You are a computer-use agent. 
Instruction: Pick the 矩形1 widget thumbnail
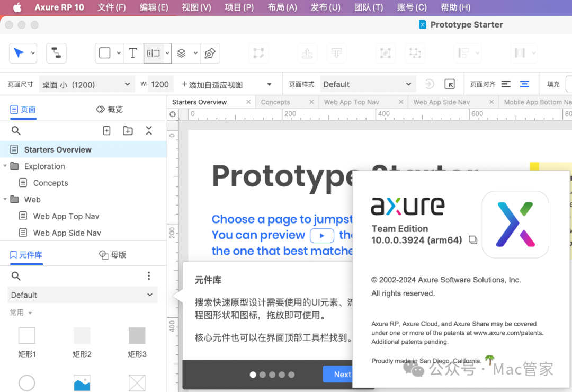(27, 335)
